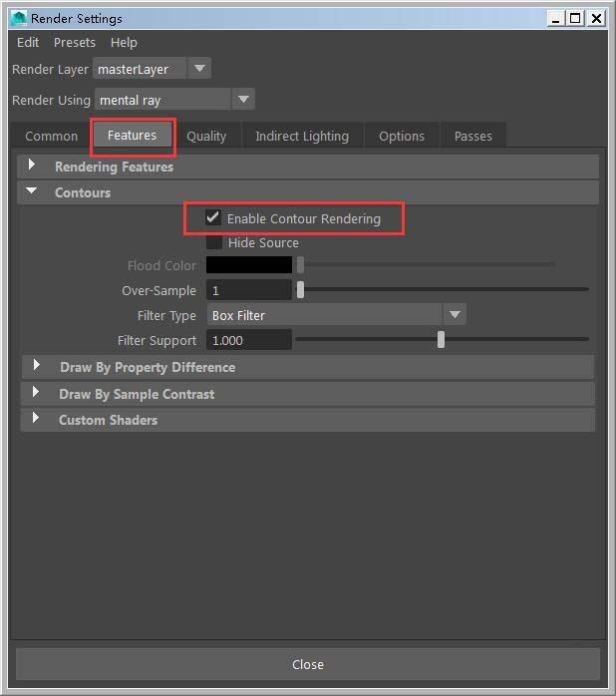The image size is (616, 696).
Task: Open the Edit menu
Action: [x=28, y=43]
